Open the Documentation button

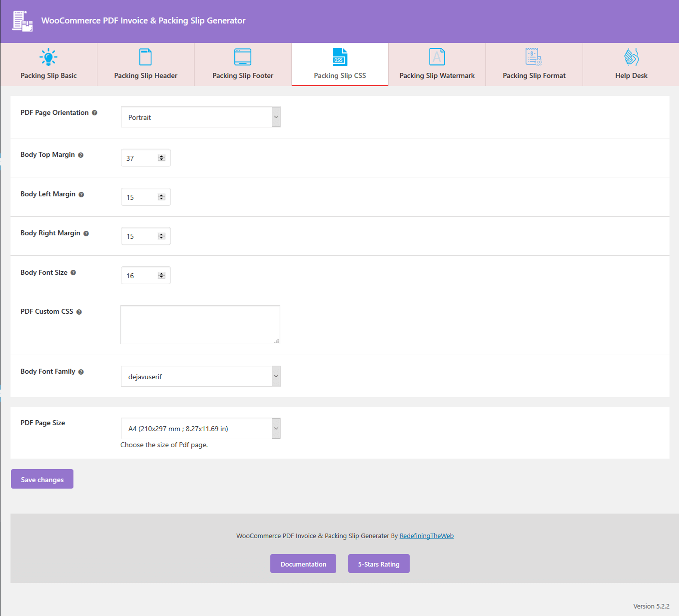coord(303,564)
